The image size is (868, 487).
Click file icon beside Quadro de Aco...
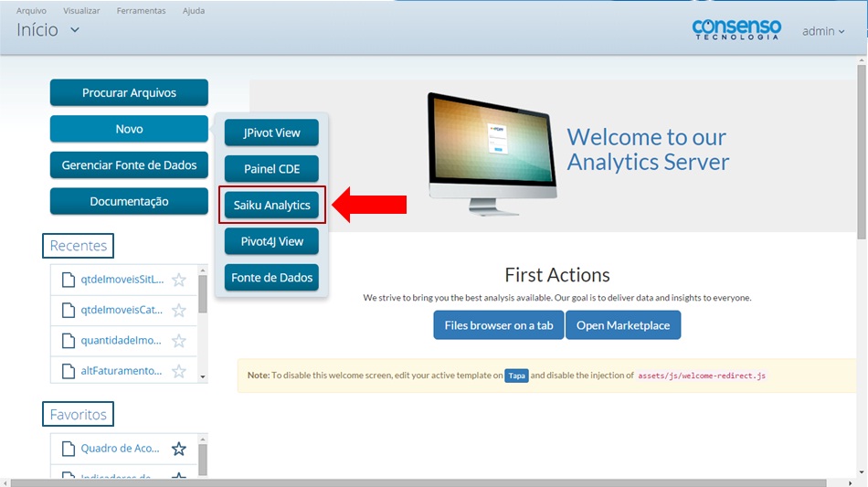tap(69, 449)
